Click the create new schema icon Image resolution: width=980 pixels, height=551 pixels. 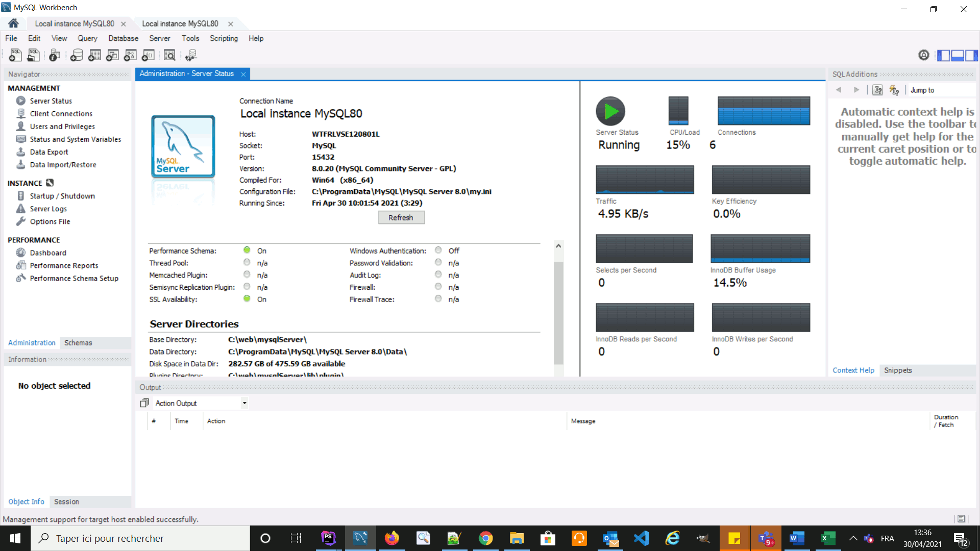(77, 55)
